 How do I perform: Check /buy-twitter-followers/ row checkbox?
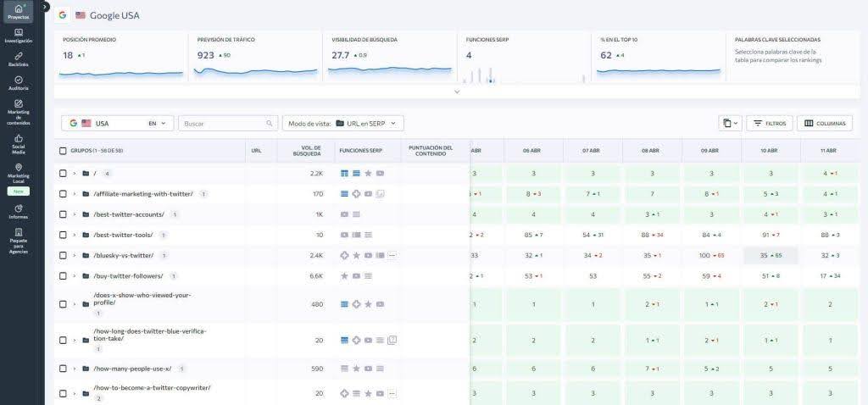click(63, 275)
